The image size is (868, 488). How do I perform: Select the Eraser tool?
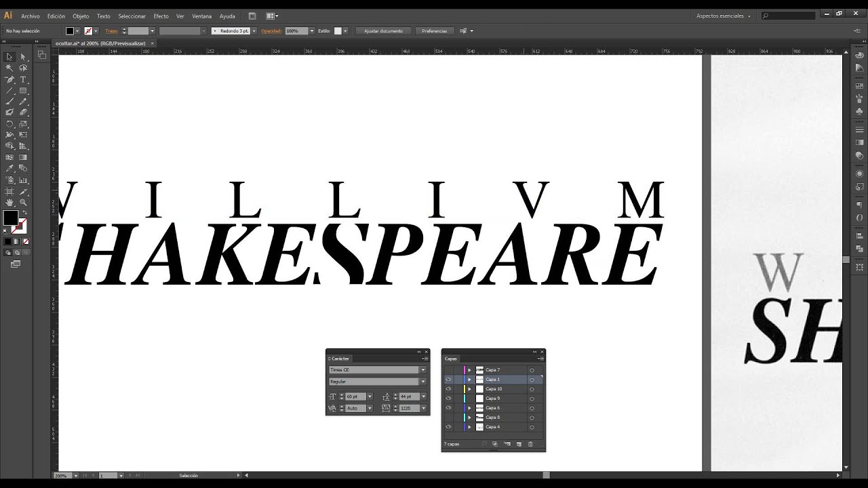pyautogui.click(x=23, y=112)
